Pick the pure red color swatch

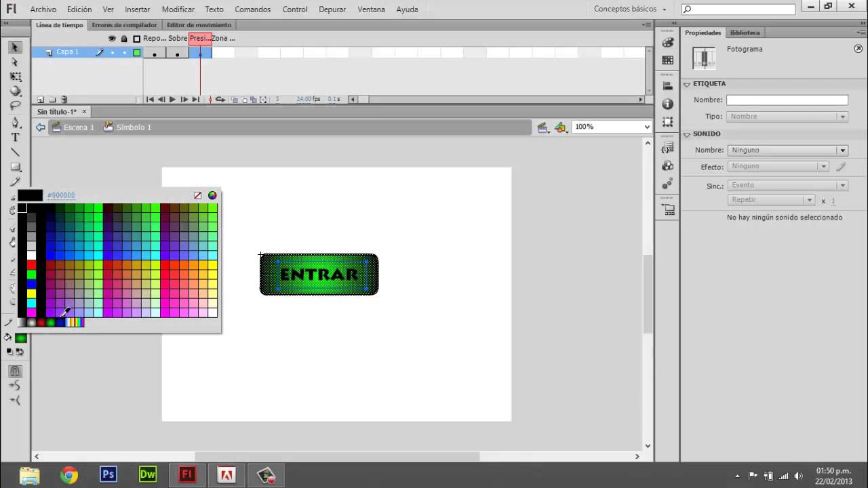tap(31, 264)
